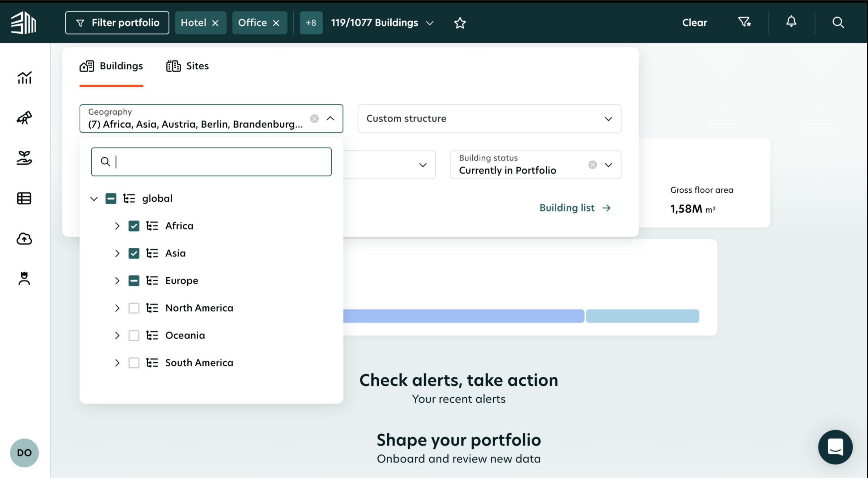Image resolution: width=868 pixels, height=478 pixels.
Task: Click the arrow beside Building list
Action: pyautogui.click(x=607, y=208)
